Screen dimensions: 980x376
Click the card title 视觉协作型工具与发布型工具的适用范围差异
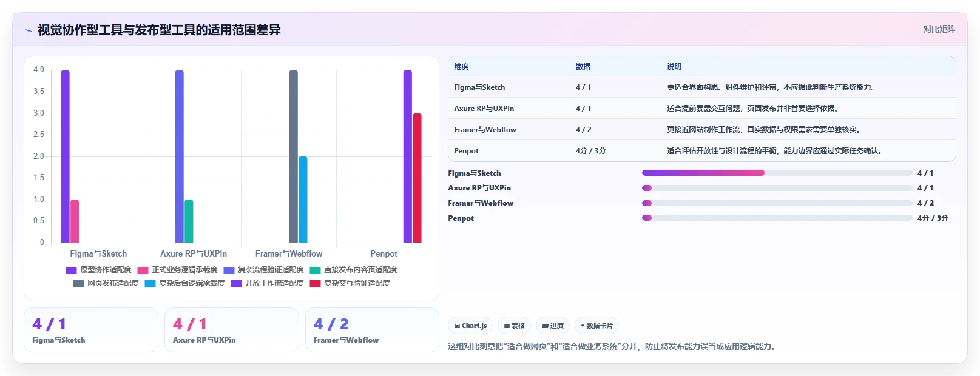pos(159,30)
